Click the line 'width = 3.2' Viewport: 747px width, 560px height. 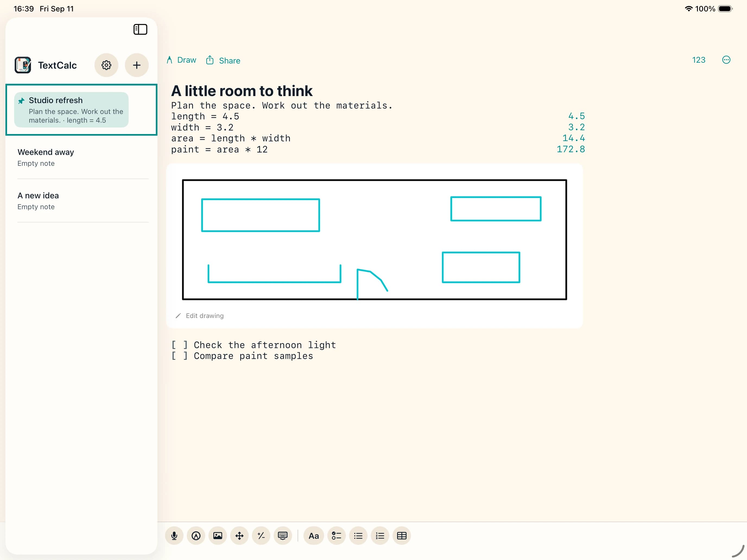pyautogui.click(x=202, y=128)
